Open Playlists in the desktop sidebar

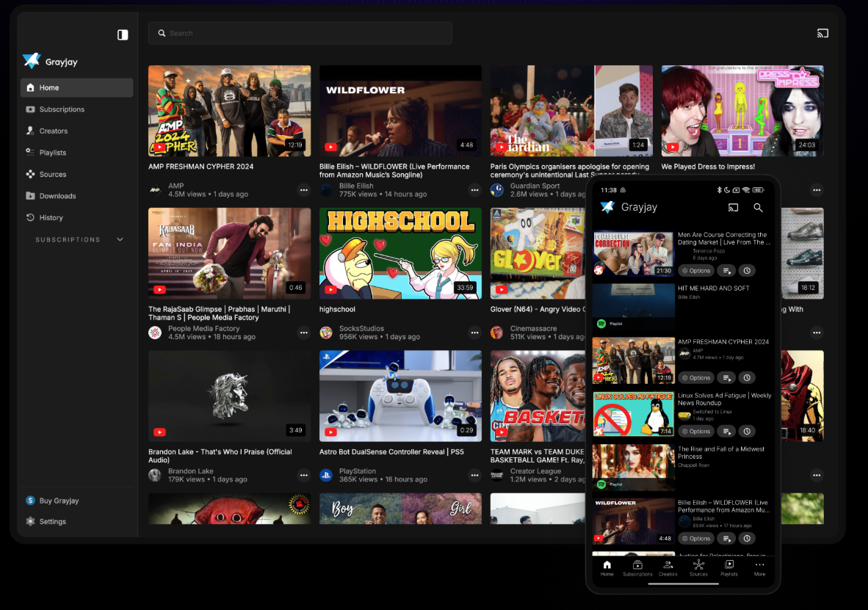(77, 152)
